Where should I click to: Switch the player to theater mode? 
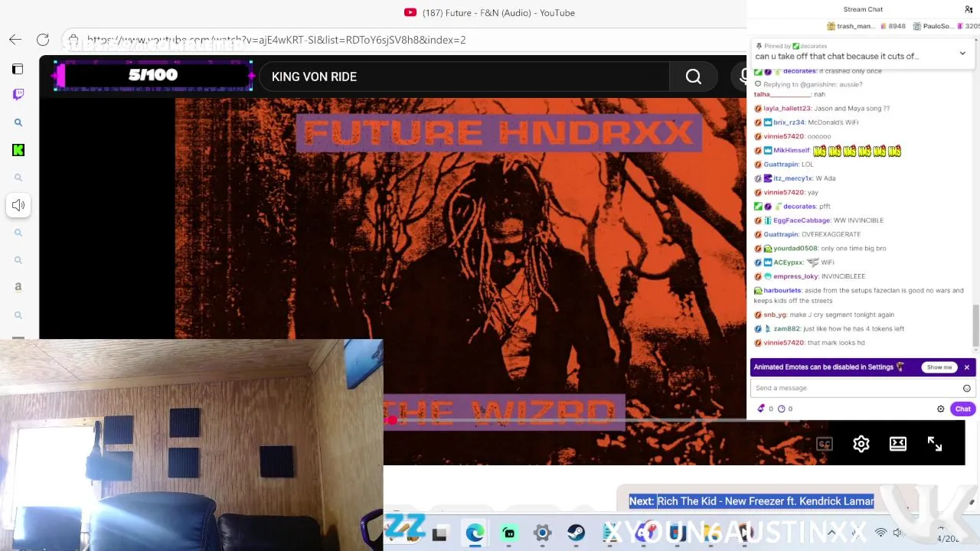(898, 444)
